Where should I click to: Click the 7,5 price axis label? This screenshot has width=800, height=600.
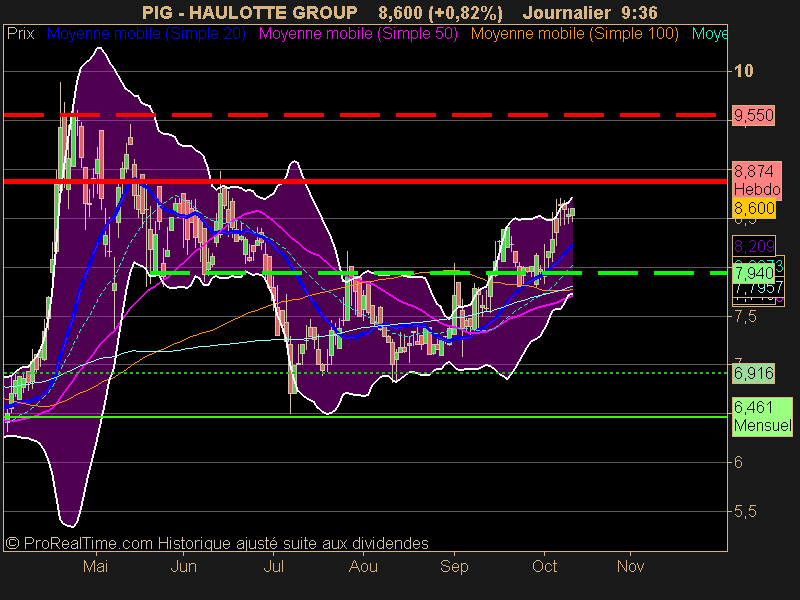[x=745, y=316]
